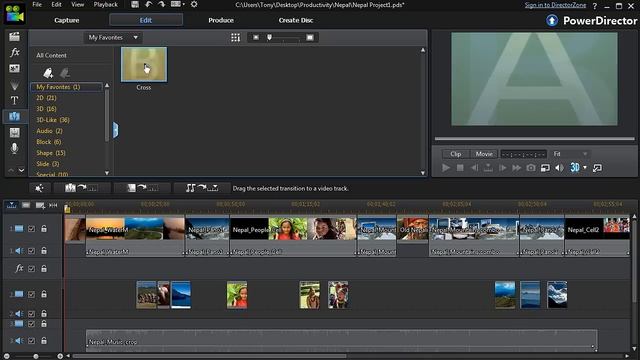Select 3D-Like transition category
The image size is (640, 360).
53,120
